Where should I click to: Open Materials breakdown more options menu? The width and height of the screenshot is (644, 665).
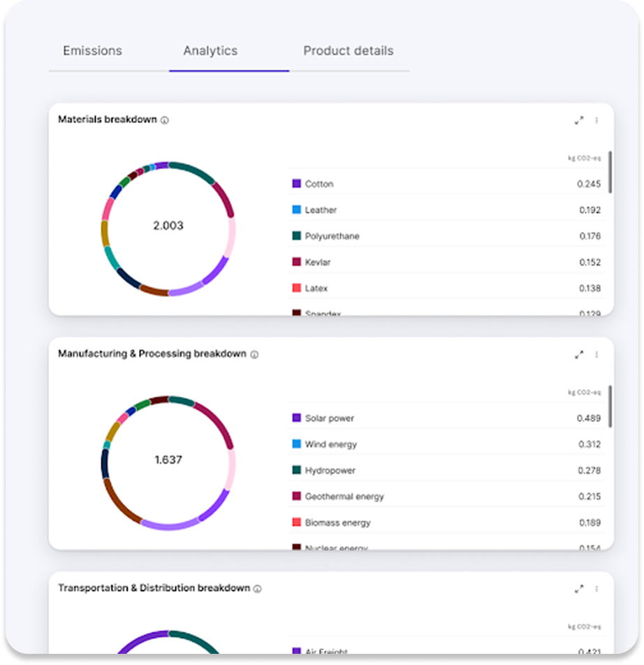[597, 120]
